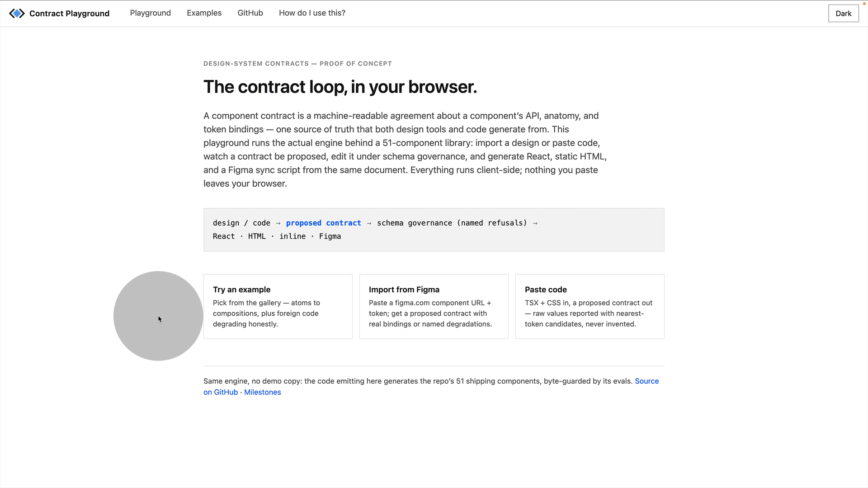The width and height of the screenshot is (868, 488).
Task: Click the heading "The contract loop, in your browser."
Action: 340,87
